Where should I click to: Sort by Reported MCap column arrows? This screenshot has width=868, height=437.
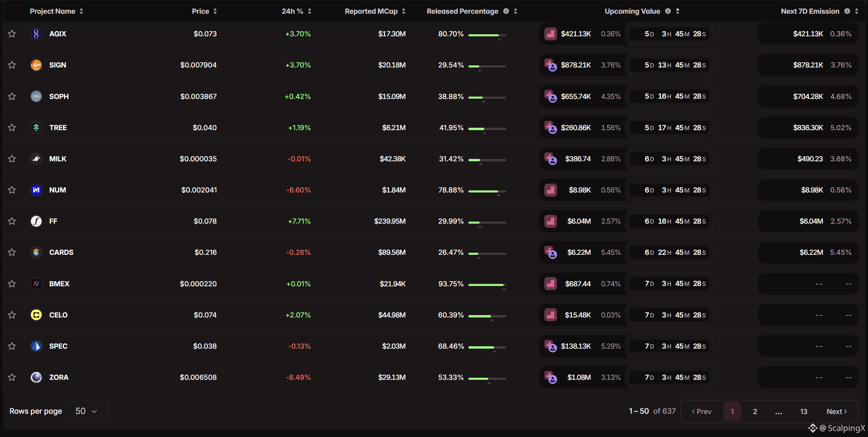(x=404, y=11)
